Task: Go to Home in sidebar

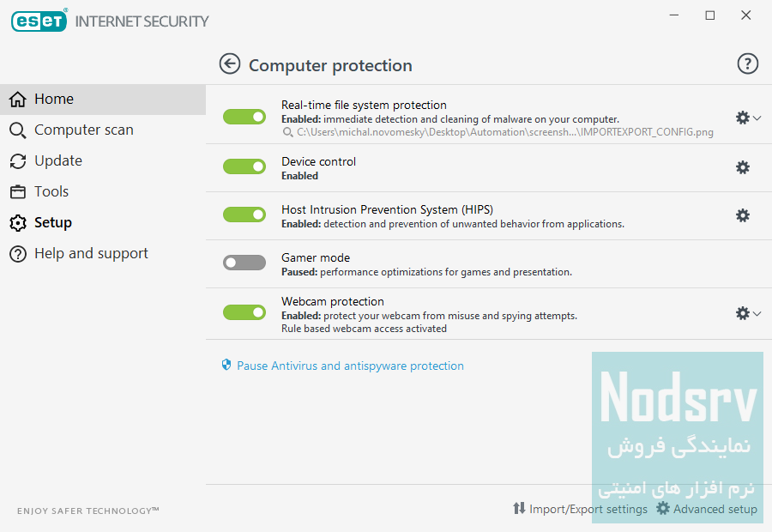Action: click(53, 99)
